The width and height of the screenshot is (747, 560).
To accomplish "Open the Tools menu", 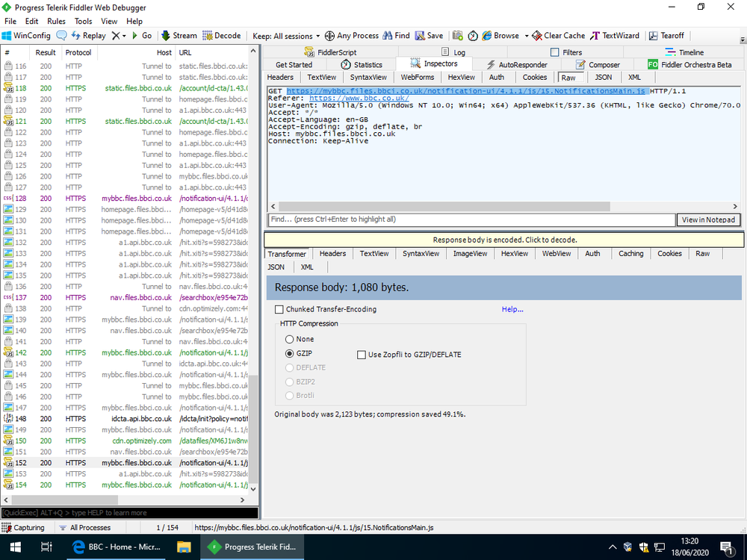I will click(x=83, y=22).
